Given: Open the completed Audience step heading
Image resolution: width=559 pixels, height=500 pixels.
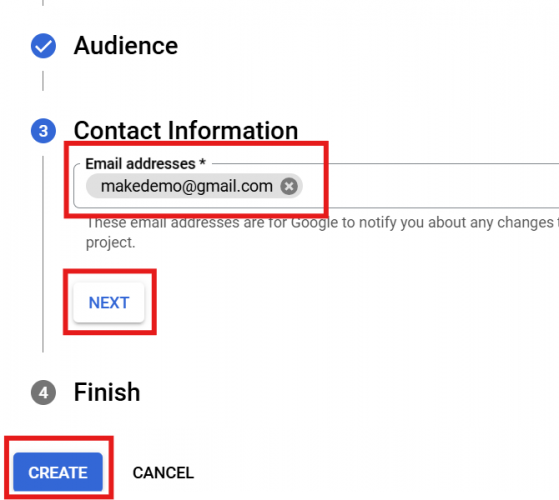Looking at the screenshot, I should coord(125,46).
